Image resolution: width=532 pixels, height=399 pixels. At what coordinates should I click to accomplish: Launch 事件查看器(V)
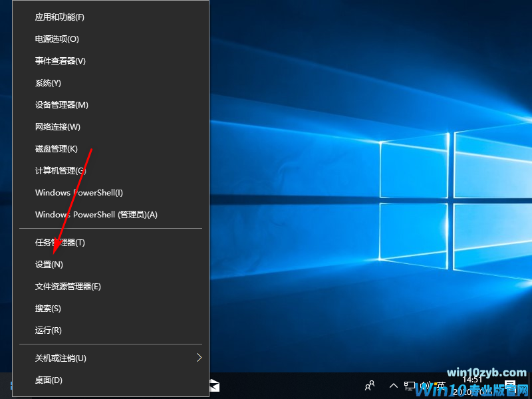click(x=61, y=61)
